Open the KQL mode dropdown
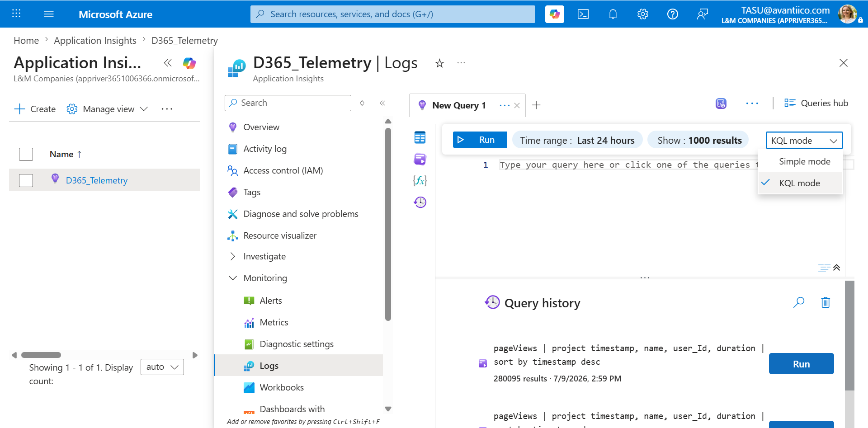 (x=804, y=141)
